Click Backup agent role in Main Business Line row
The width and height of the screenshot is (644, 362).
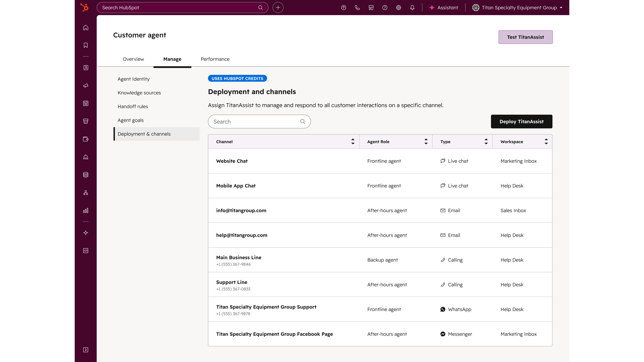point(382,260)
